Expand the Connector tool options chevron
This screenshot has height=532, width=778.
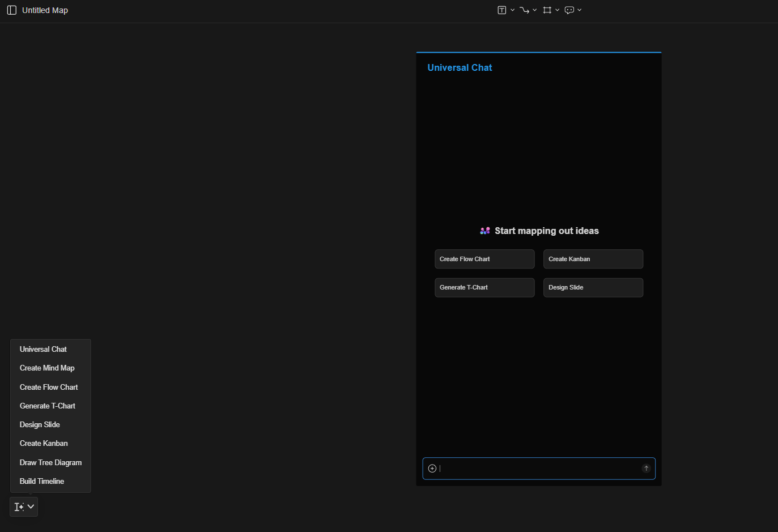pyautogui.click(x=534, y=10)
